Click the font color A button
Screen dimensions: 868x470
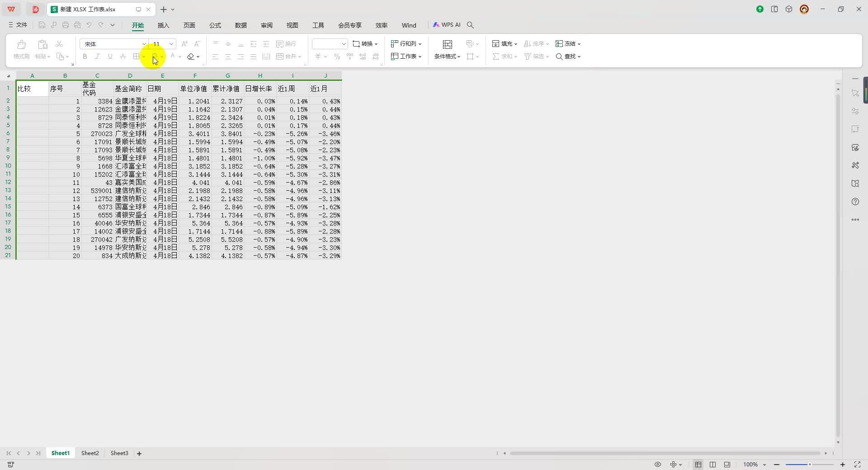click(x=173, y=56)
